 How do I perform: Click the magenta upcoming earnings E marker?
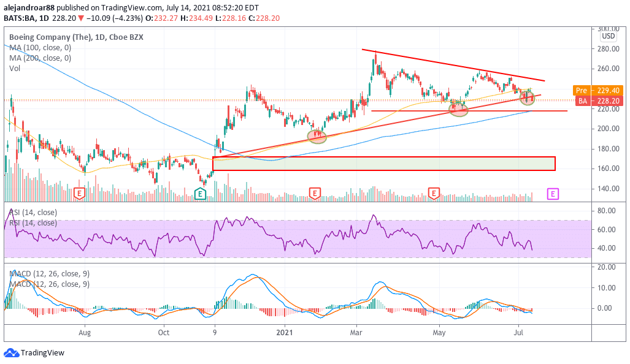553,194
